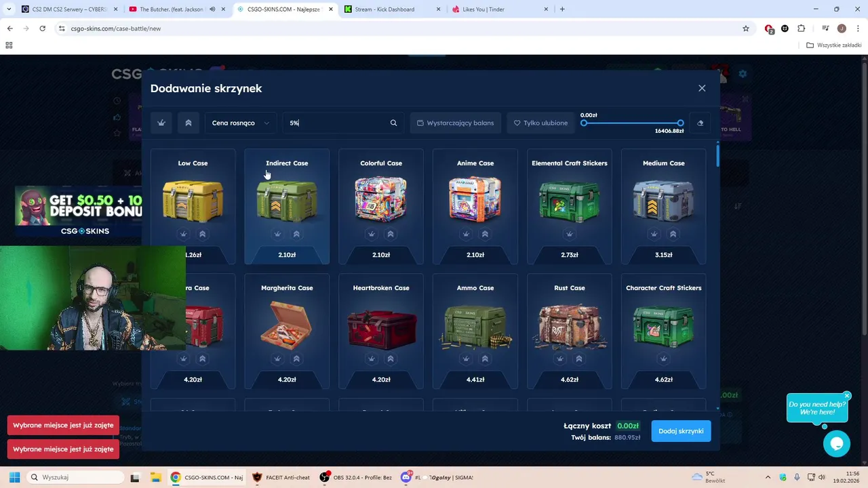
Task: Open OBS 32.0.4 from taskbar
Action: [x=355, y=477]
